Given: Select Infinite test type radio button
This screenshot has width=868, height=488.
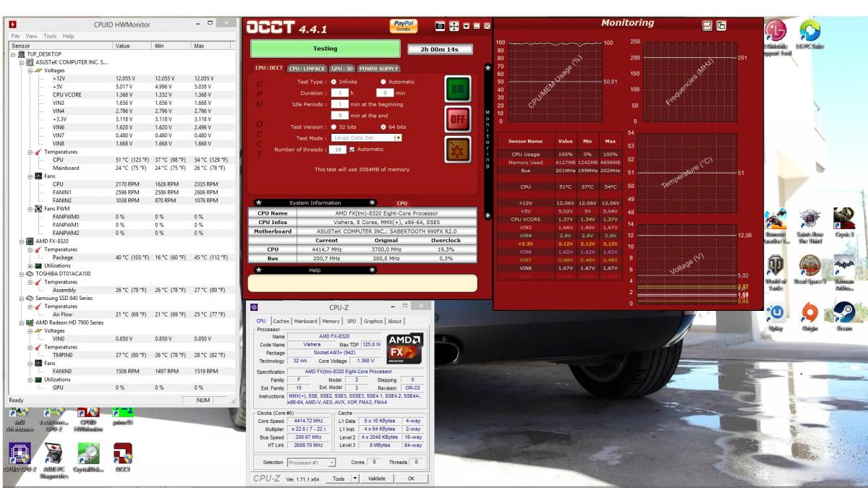Looking at the screenshot, I should 333,82.
